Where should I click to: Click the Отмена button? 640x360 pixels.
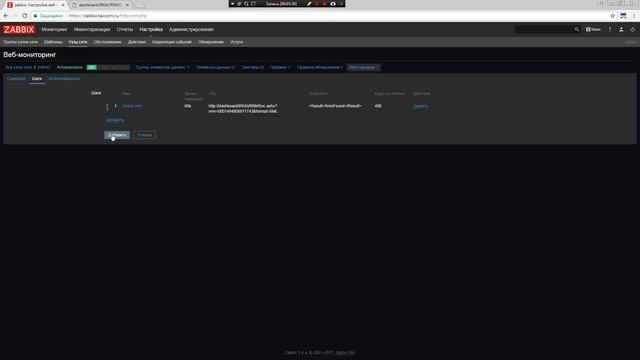(x=144, y=135)
